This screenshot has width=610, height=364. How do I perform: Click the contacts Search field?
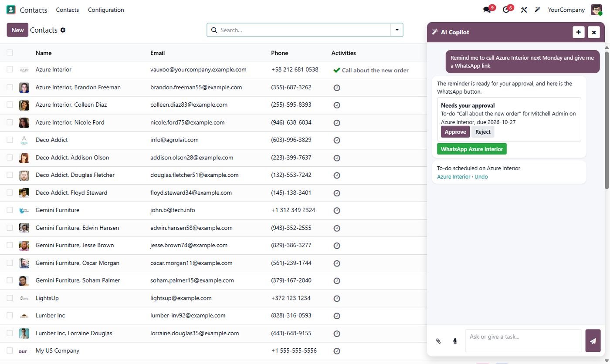[299, 30]
